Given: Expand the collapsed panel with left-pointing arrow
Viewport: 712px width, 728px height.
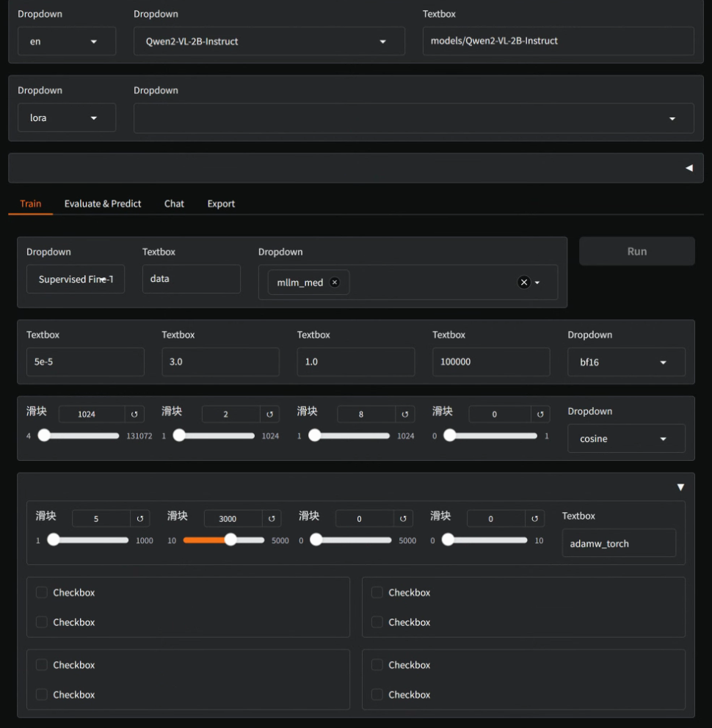Looking at the screenshot, I should pos(689,168).
